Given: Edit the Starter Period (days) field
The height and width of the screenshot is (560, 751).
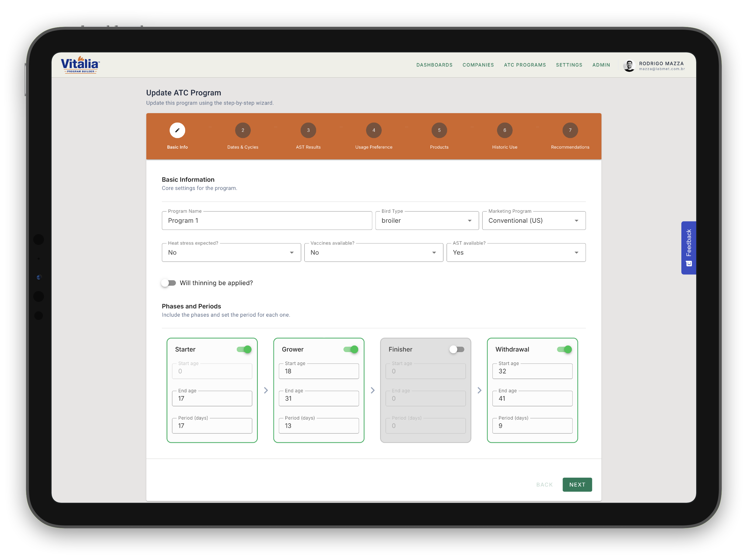Looking at the screenshot, I should click(212, 426).
